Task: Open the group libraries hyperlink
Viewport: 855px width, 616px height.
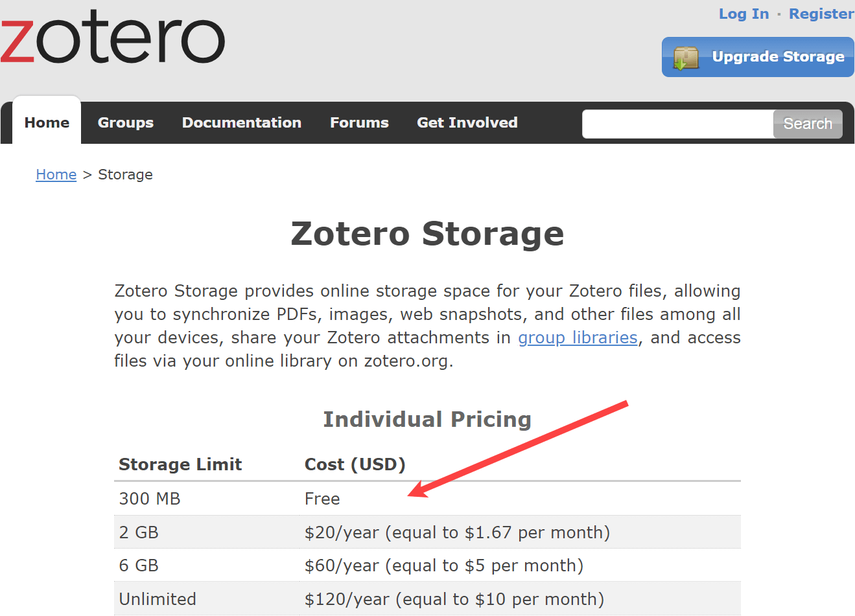Action: [x=577, y=337]
